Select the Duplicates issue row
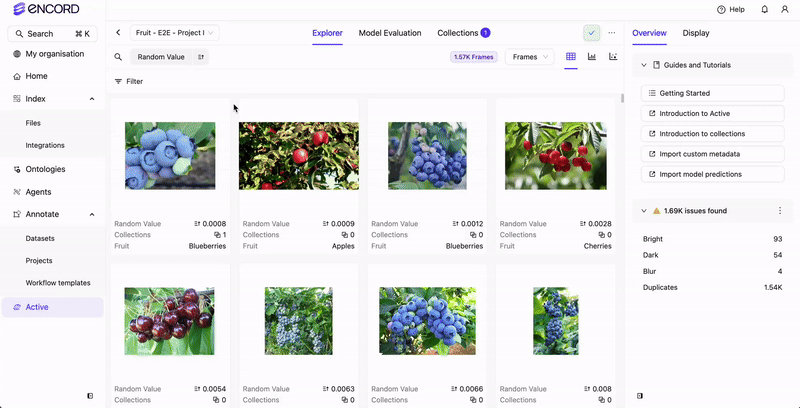Image resolution: width=800 pixels, height=408 pixels. coord(712,288)
